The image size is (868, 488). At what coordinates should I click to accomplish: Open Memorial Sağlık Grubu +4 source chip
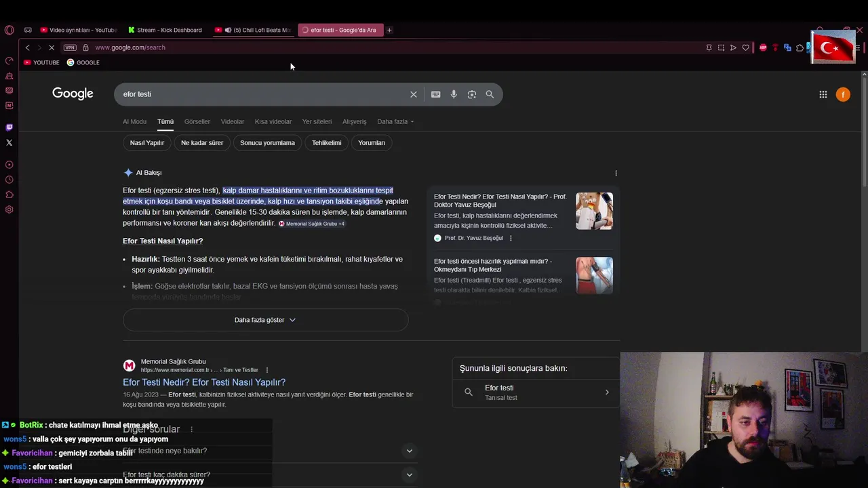[x=312, y=224]
